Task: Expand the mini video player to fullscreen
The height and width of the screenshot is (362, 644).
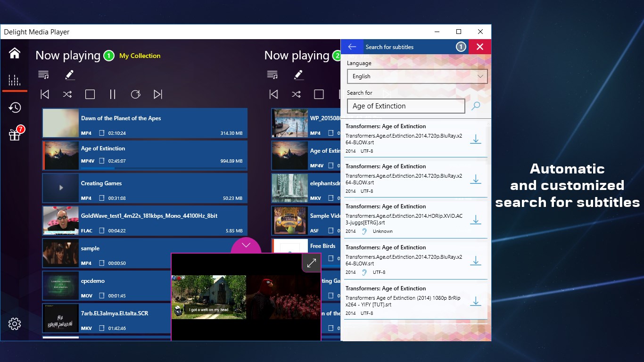Action: [311, 263]
